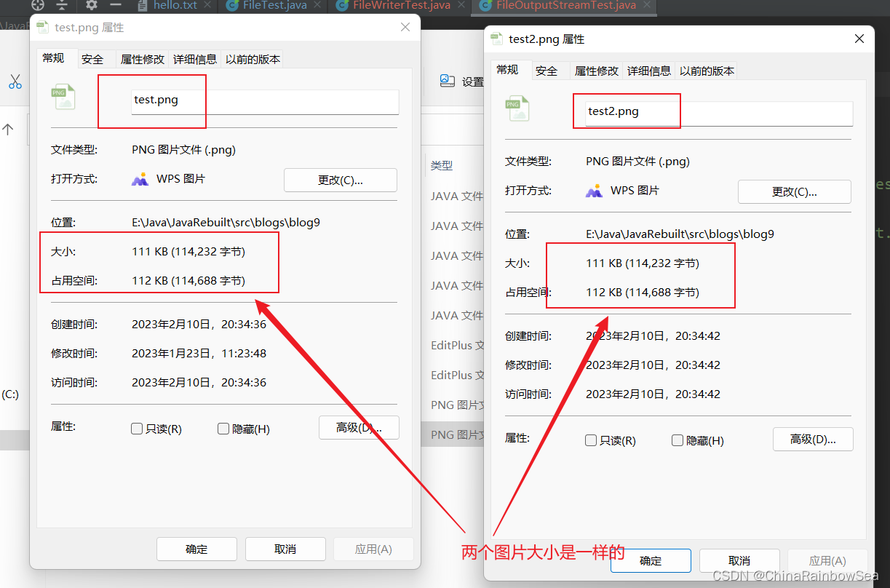Open 高级(D)... in test2.png dialog
The height and width of the screenshot is (588, 890).
point(813,439)
